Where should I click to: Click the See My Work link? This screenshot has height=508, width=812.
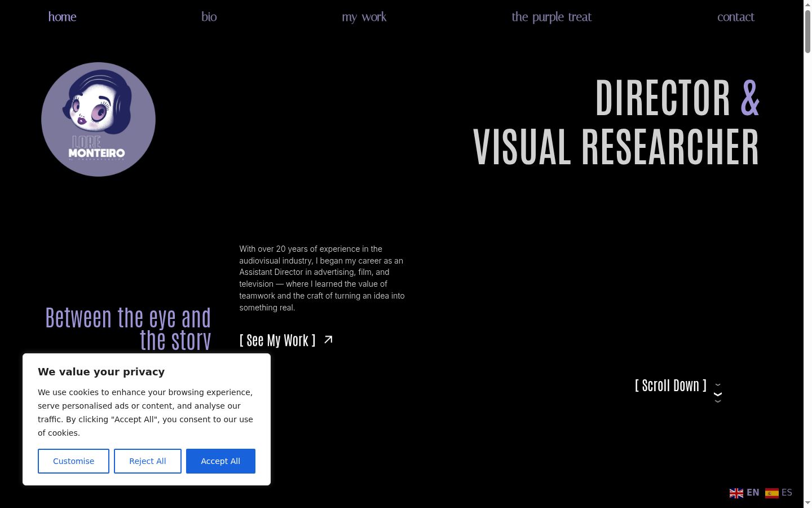coord(277,340)
